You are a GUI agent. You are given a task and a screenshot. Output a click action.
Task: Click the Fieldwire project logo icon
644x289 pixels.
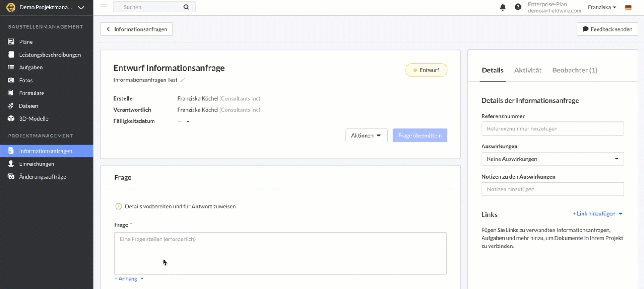[11, 7]
